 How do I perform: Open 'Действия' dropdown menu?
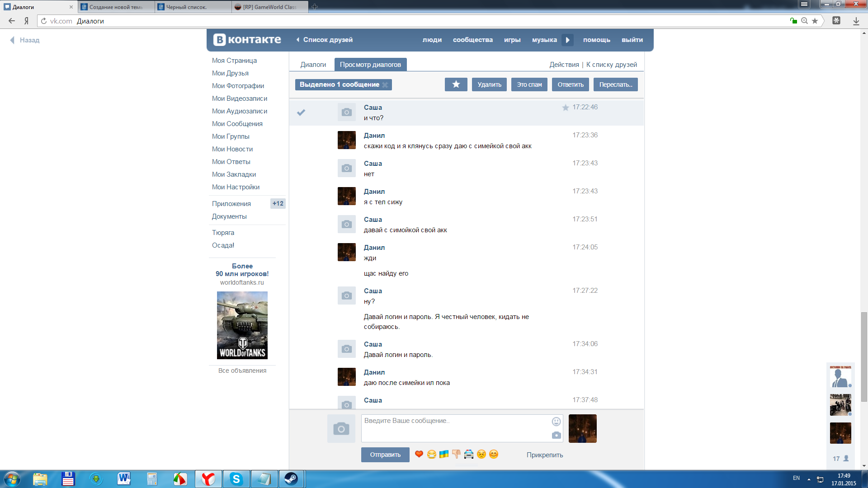(564, 65)
